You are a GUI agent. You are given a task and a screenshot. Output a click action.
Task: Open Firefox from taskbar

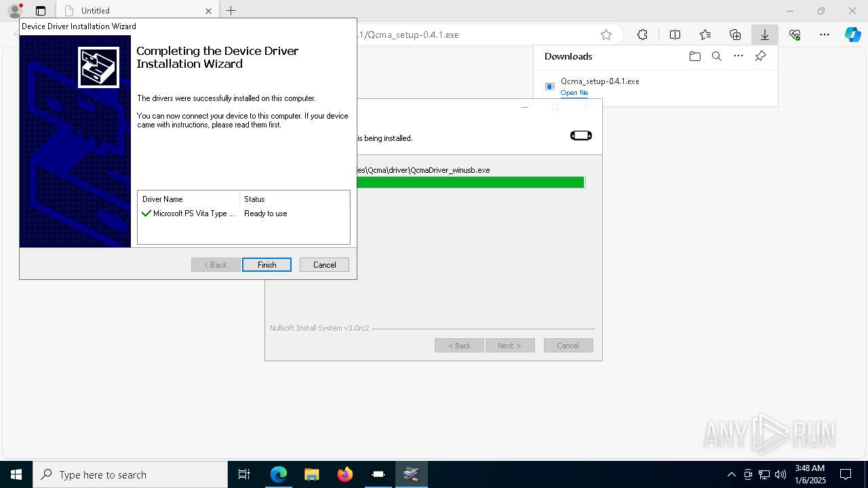pyautogui.click(x=345, y=474)
